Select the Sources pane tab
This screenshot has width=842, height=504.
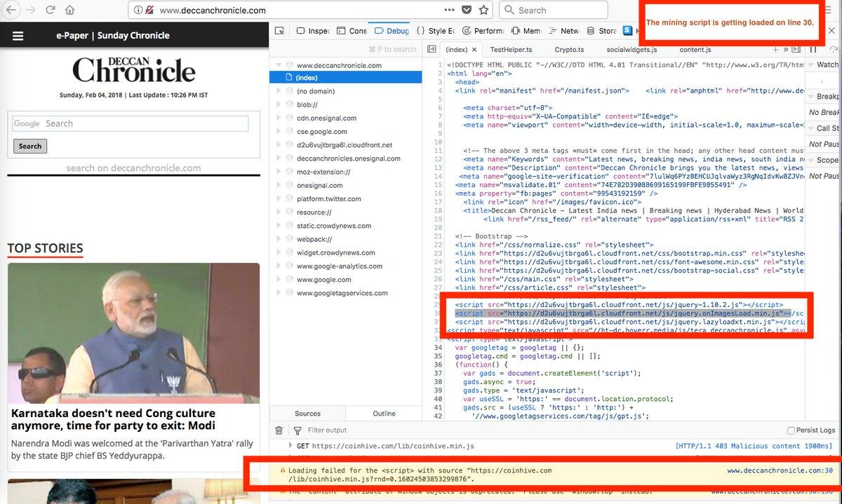pos(307,414)
